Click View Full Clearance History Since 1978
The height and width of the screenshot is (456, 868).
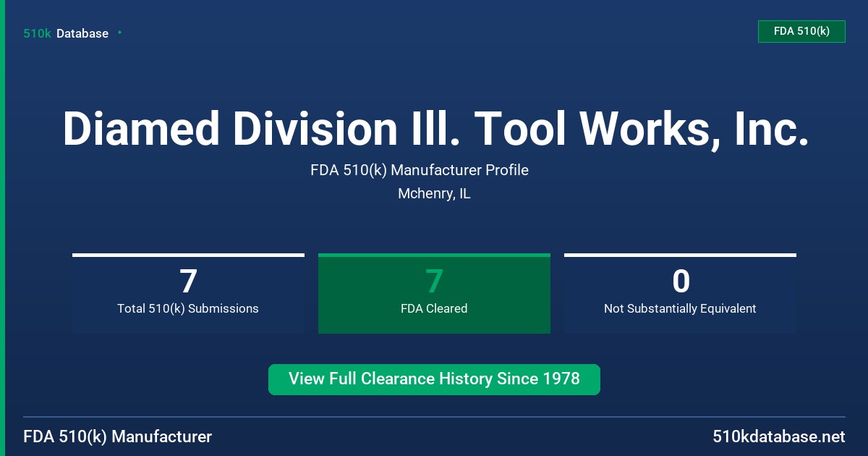(434, 379)
